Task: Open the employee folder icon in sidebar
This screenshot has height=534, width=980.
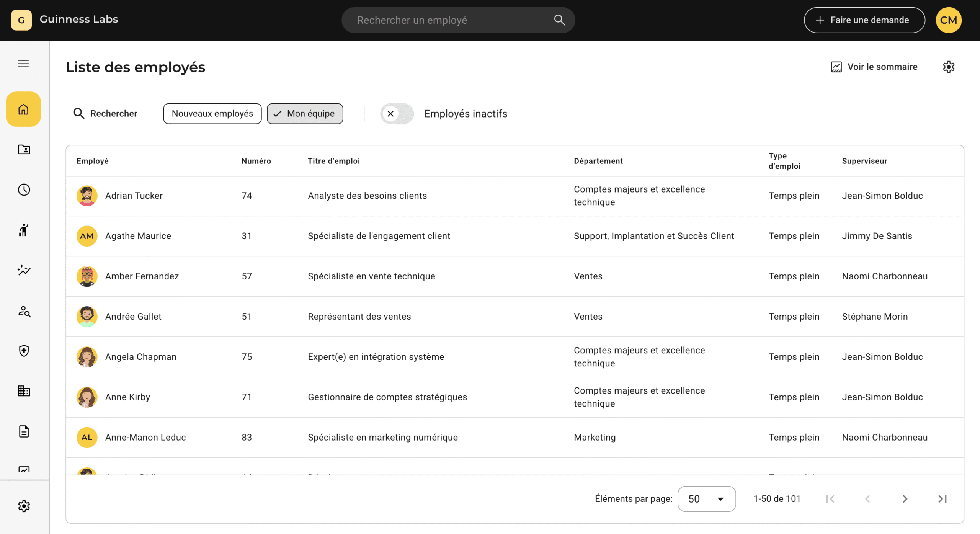Action: 24,149
